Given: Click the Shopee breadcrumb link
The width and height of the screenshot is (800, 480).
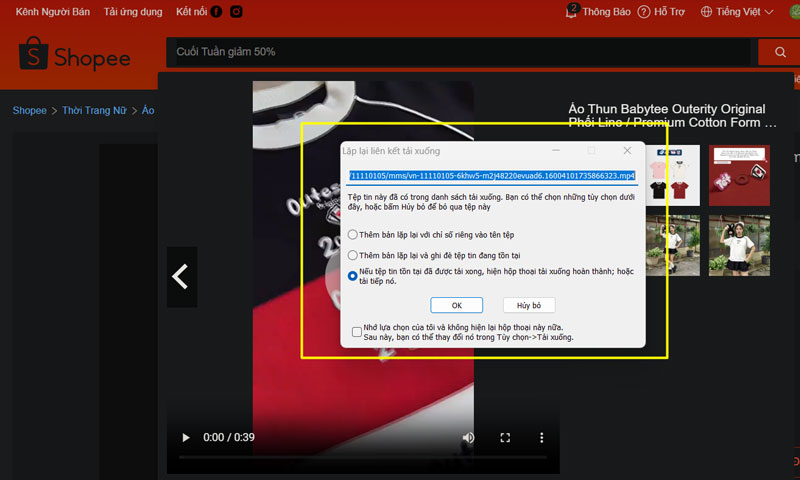Looking at the screenshot, I should click(x=29, y=110).
